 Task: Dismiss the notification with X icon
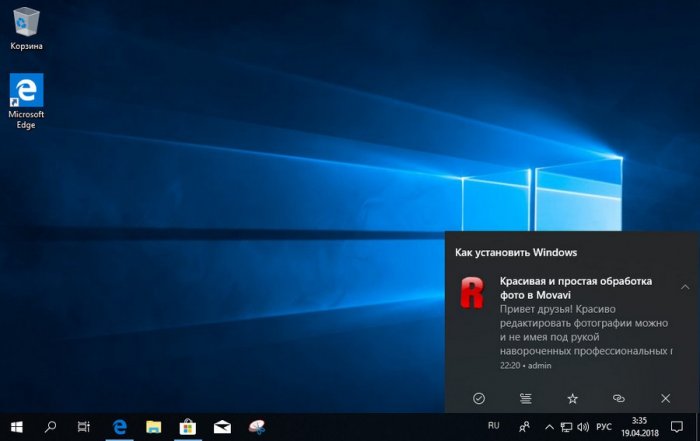coord(666,398)
